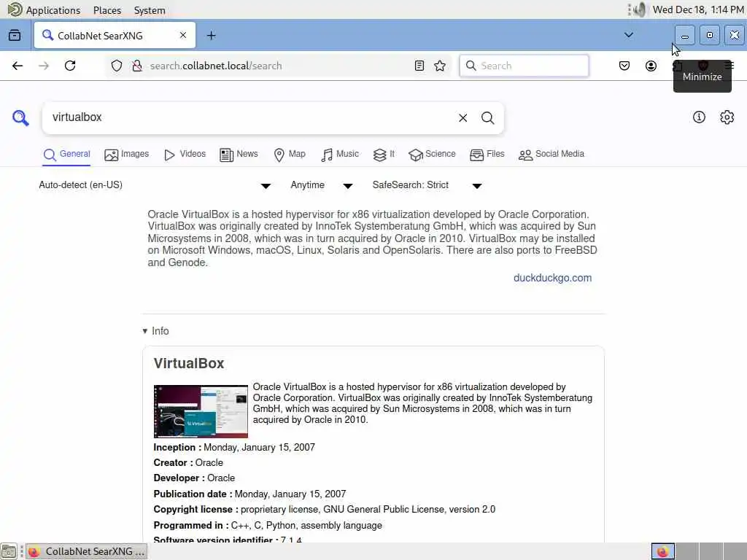This screenshot has width=747, height=560.
Task: Open Firefox View tab list icon
Action: pyautogui.click(x=15, y=35)
